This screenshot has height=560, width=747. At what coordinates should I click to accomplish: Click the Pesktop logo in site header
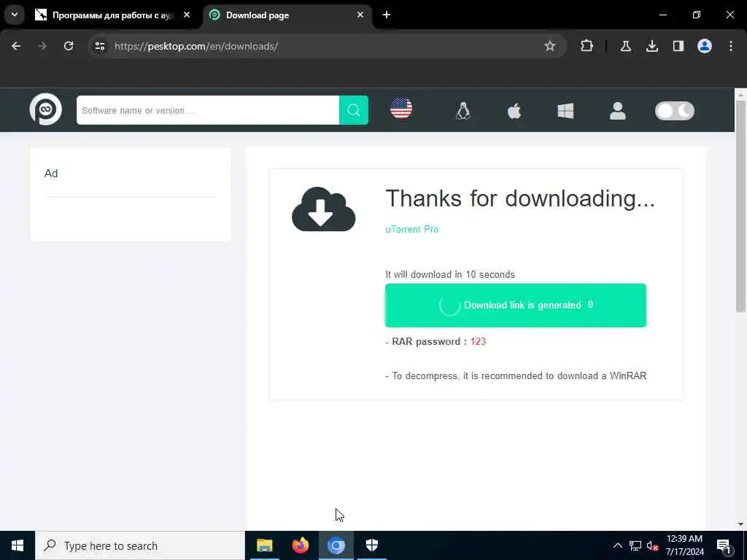pyautogui.click(x=46, y=109)
